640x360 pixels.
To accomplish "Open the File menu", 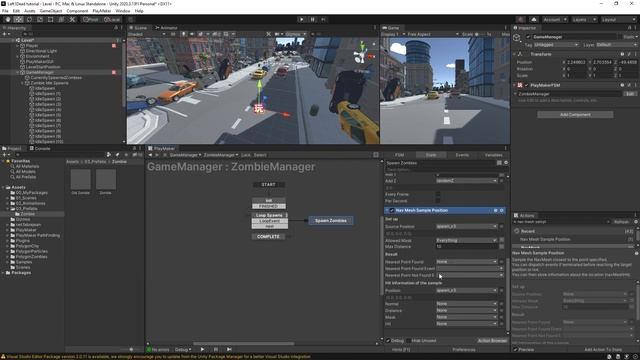I will click(x=5, y=11).
